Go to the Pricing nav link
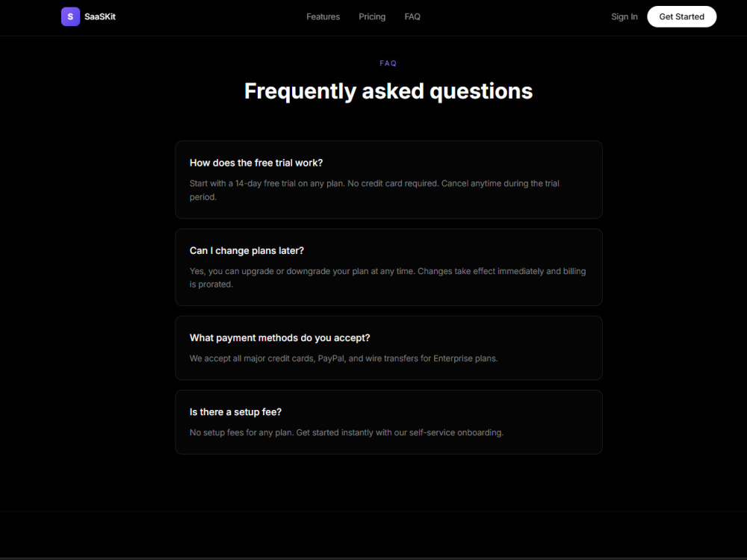 (x=372, y=16)
